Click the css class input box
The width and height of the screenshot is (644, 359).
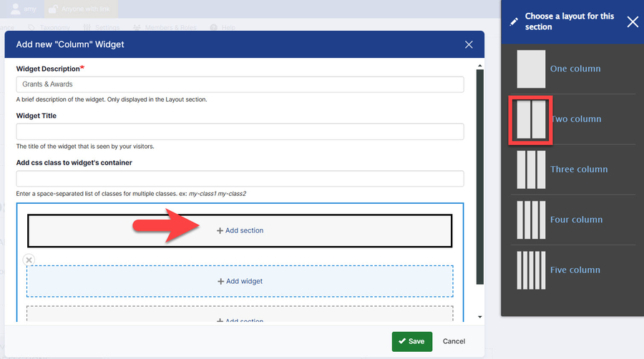[240, 179]
